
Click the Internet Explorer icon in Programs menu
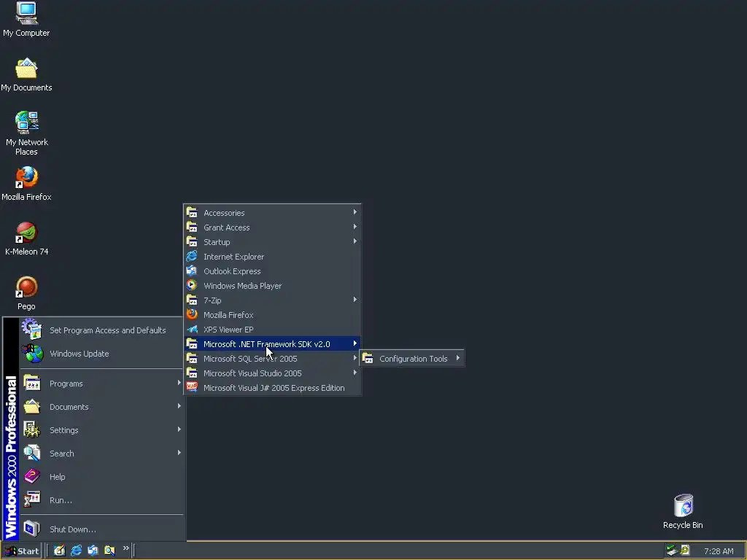pyautogui.click(x=192, y=256)
